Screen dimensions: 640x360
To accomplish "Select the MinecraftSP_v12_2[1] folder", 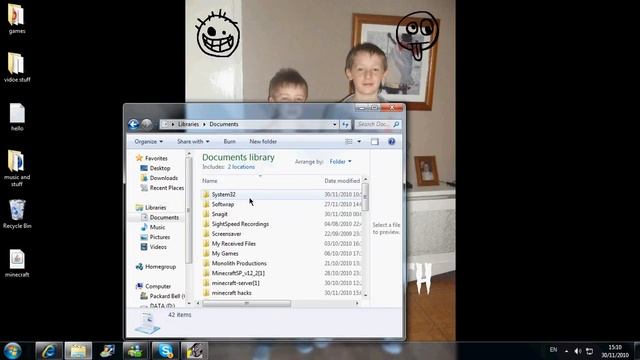I will tap(238, 273).
